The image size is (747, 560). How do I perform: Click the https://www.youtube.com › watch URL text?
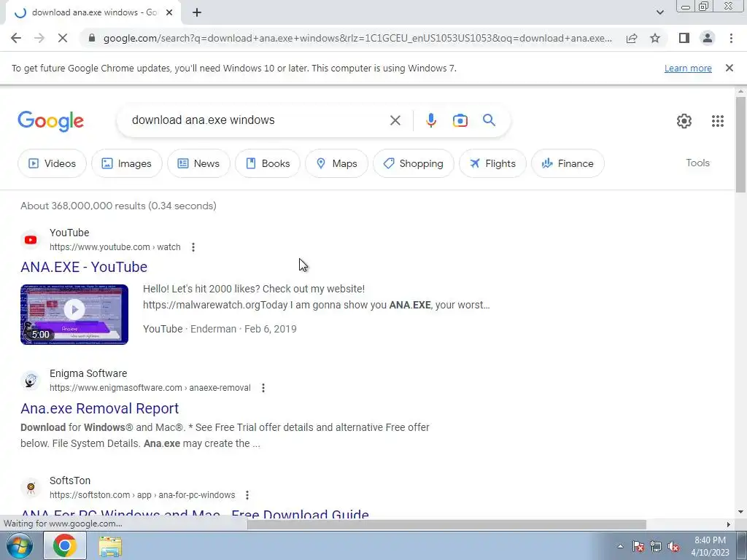coord(115,247)
